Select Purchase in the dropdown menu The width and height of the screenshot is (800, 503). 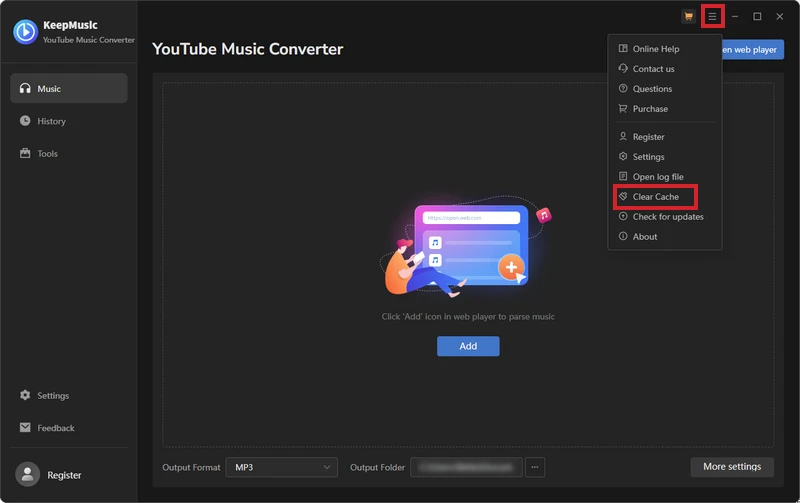664,109
